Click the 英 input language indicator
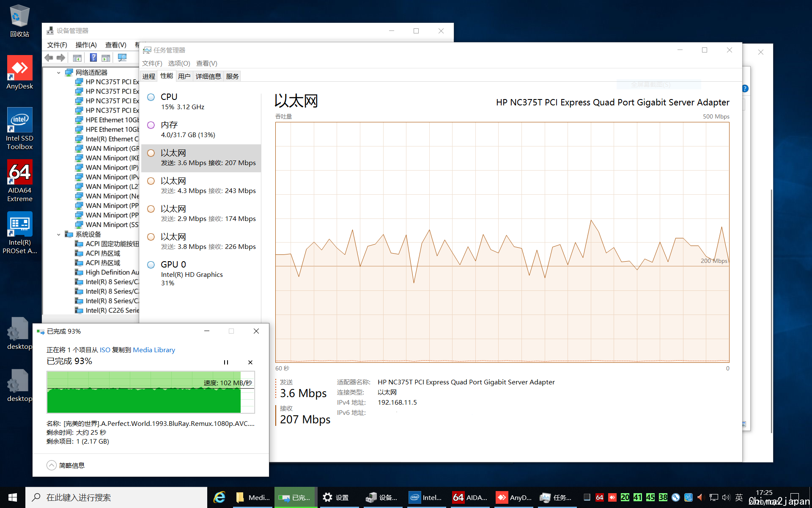Image resolution: width=812 pixels, height=508 pixels. click(739, 497)
